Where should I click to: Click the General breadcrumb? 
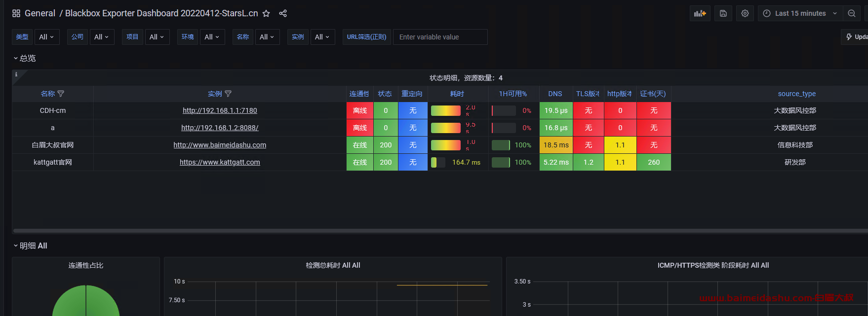click(40, 13)
